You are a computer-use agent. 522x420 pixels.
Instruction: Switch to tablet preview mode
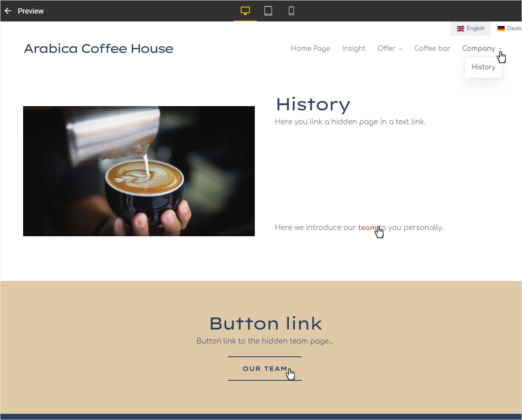(268, 11)
